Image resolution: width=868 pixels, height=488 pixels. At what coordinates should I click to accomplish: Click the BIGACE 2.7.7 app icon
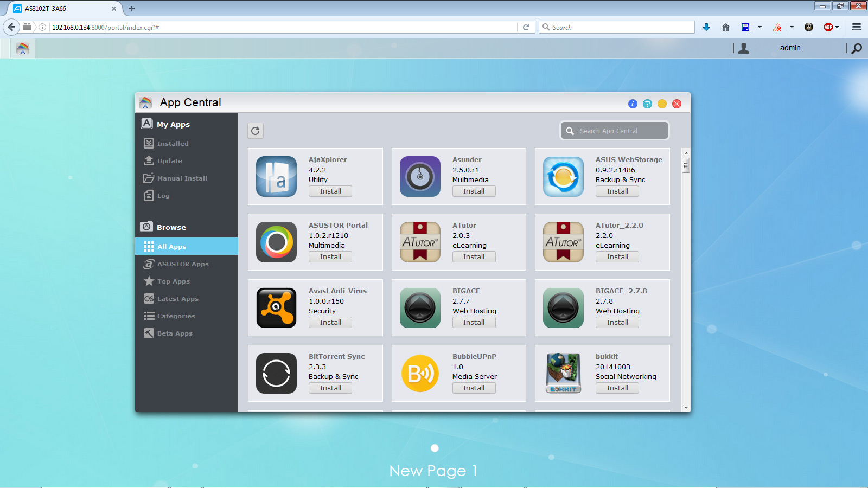420,307
